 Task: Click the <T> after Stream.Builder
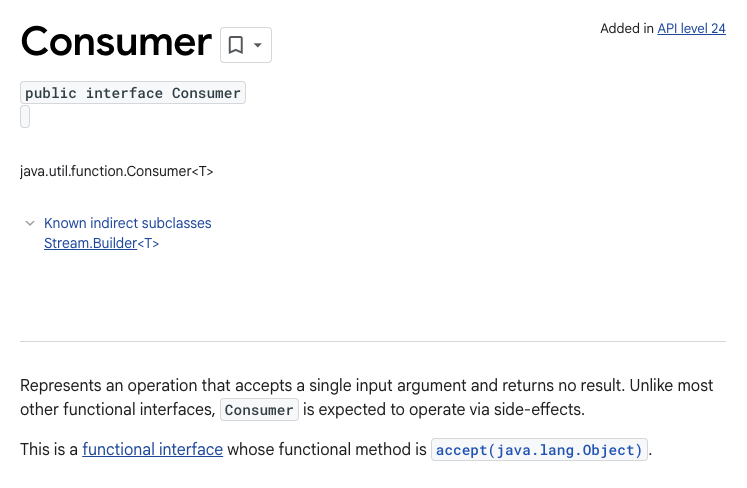click(x=148, y=243)
